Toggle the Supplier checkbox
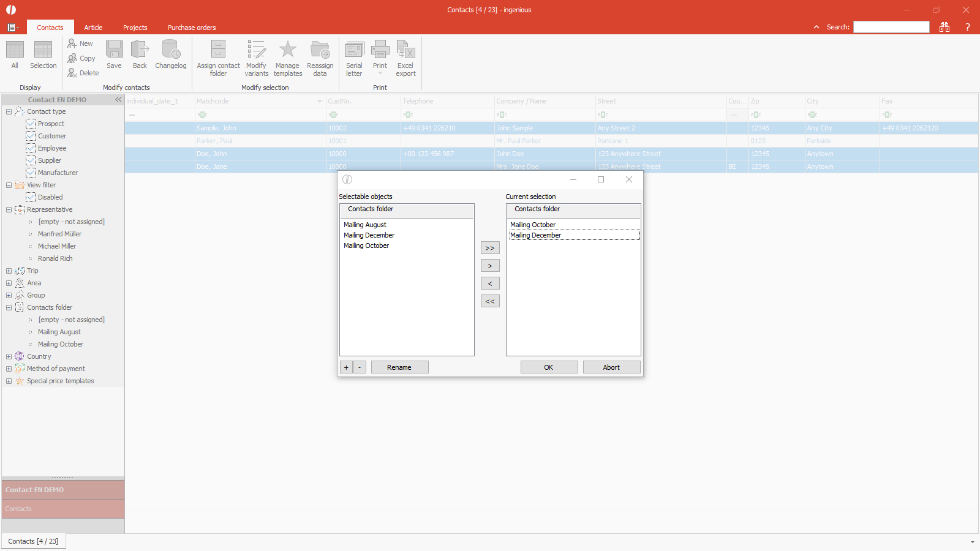Screen dimensions: 980x551 31,160
